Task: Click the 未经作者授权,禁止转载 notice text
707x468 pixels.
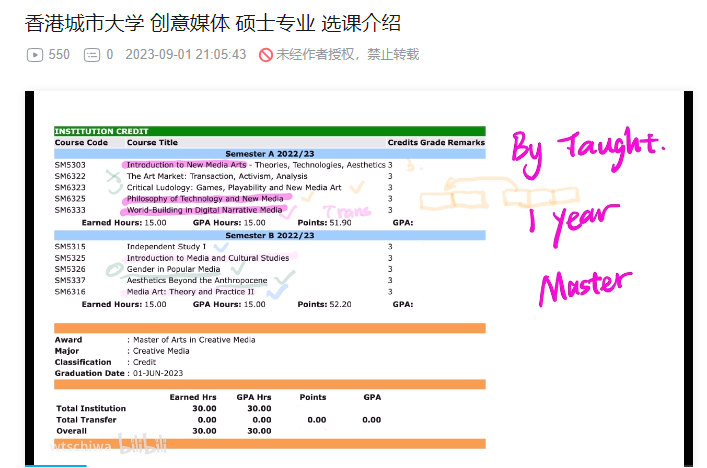Action: pyautogui.click(x=347, y=55)
